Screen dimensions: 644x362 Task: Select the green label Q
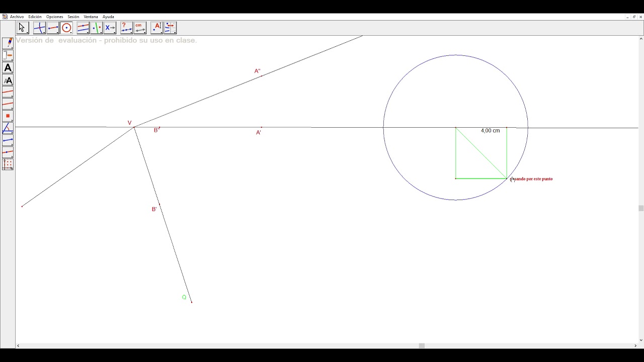[x=184, y=297]
